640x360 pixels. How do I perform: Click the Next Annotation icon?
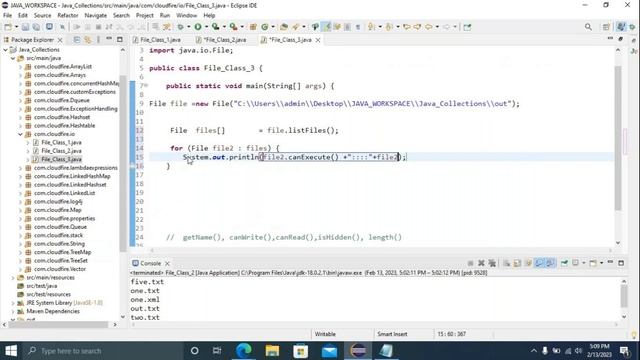pos(371,27)
